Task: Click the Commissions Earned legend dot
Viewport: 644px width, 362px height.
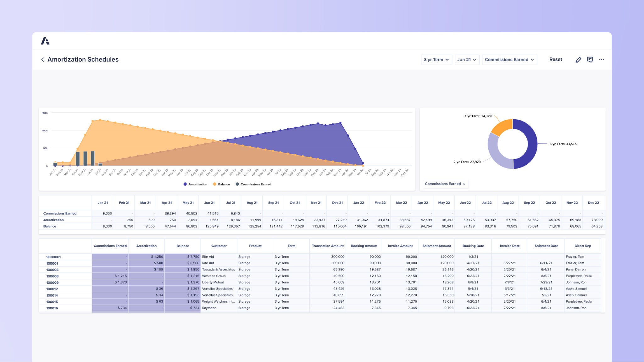Action: (x=238, y=184)
